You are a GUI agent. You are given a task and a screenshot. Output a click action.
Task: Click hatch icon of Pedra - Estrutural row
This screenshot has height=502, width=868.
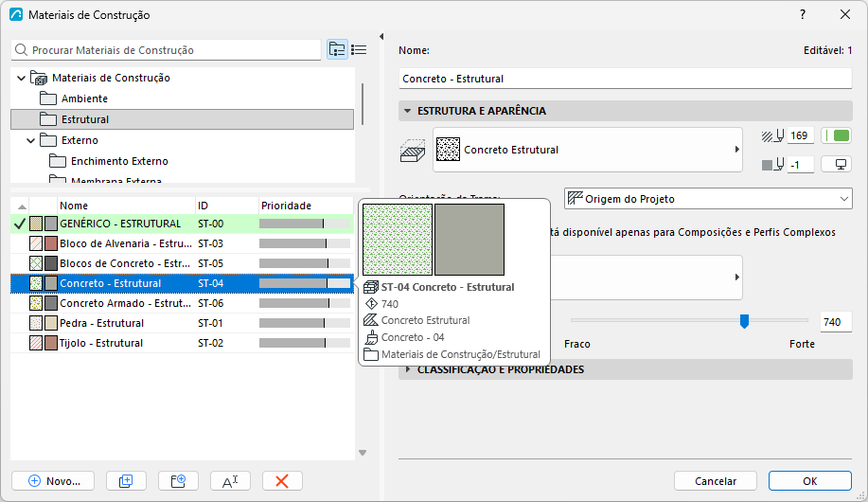click(36, 323)
